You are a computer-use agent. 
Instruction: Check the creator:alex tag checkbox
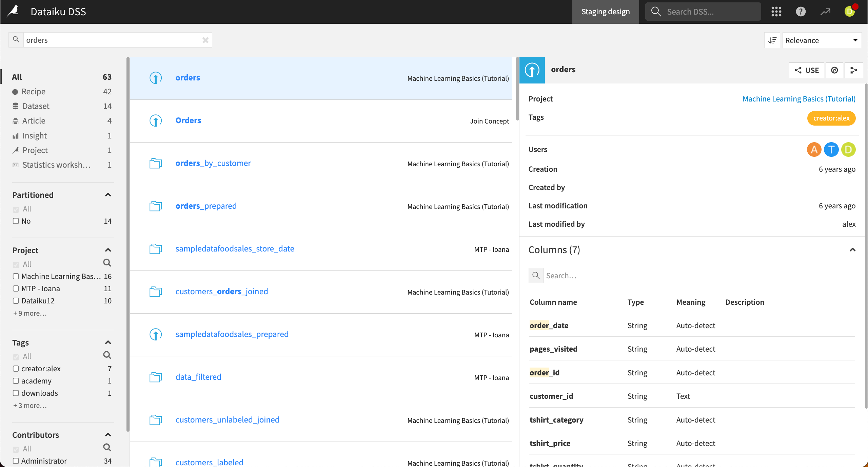[16, 369]
